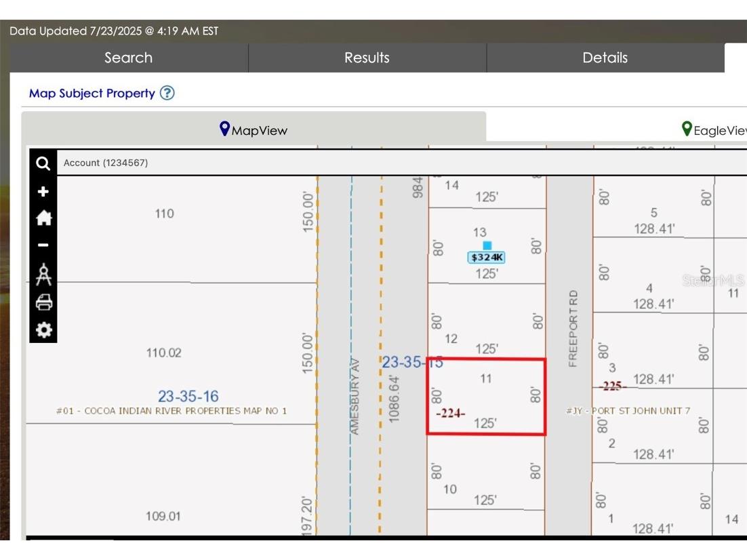The width and height of the screenshot is (747, 560).
Task: Click the Freeport Rd street label
Action: click(x=573, y=329)
